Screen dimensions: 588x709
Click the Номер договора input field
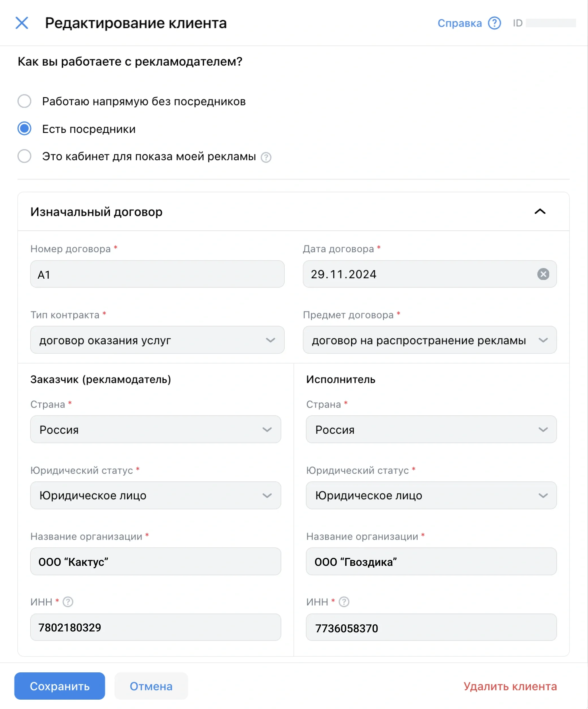coord(157,274)
